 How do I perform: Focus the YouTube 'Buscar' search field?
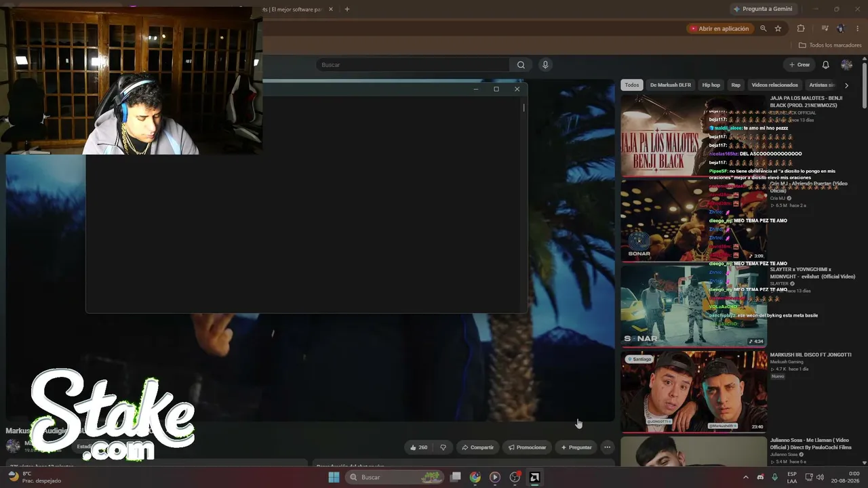(x=414, y=65)
